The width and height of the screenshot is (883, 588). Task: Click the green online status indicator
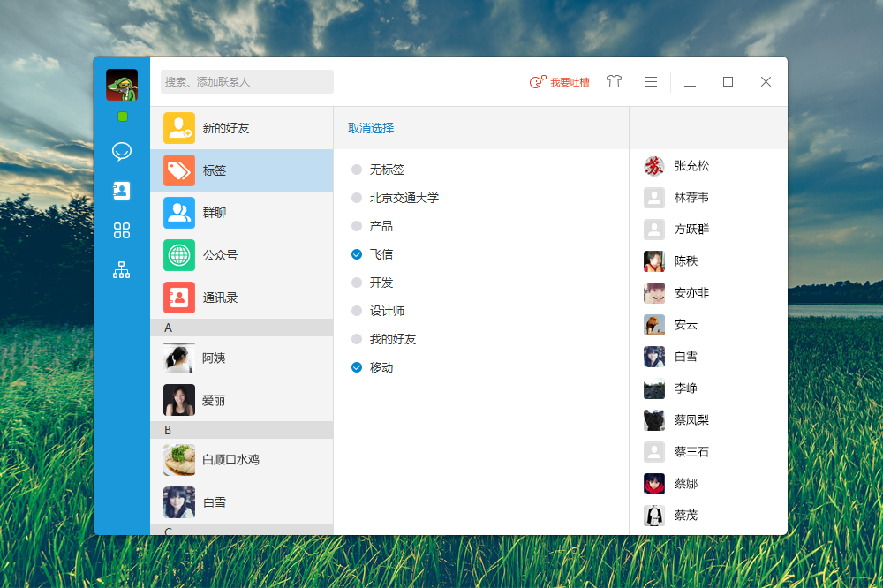123,117
